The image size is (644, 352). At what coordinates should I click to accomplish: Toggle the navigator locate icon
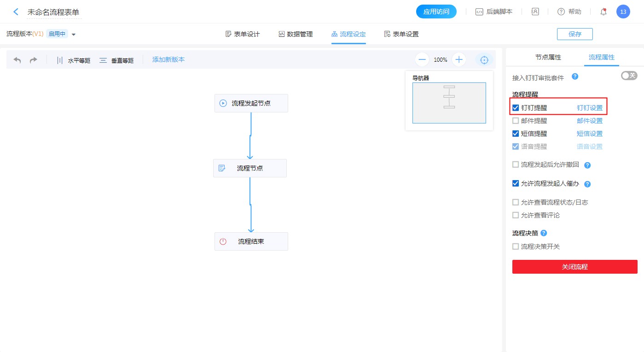point(484,60)
